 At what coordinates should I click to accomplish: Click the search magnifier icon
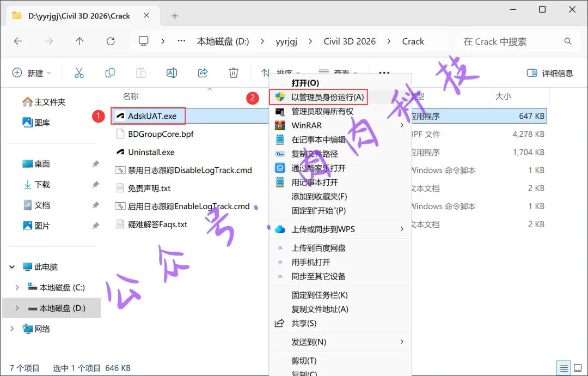point(568,41)
